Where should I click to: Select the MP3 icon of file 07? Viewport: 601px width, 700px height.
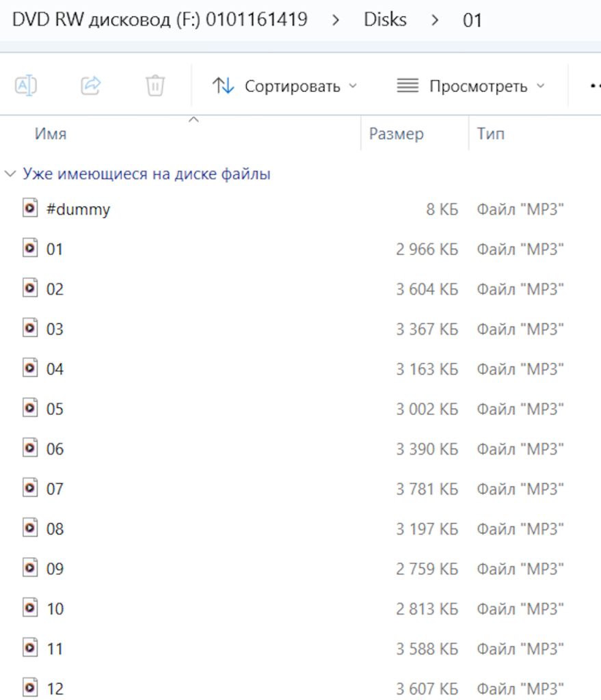[x=30, y=487]
